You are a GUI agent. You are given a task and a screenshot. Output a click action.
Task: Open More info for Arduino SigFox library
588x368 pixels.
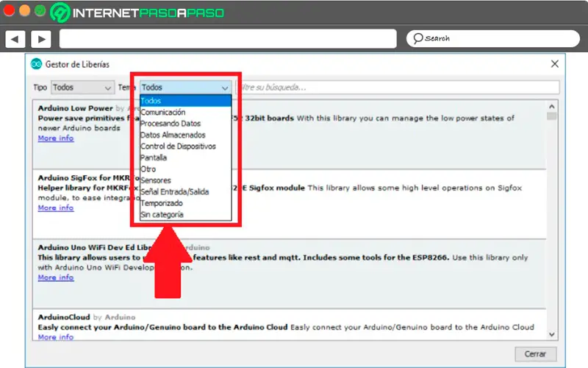[56, 208]
